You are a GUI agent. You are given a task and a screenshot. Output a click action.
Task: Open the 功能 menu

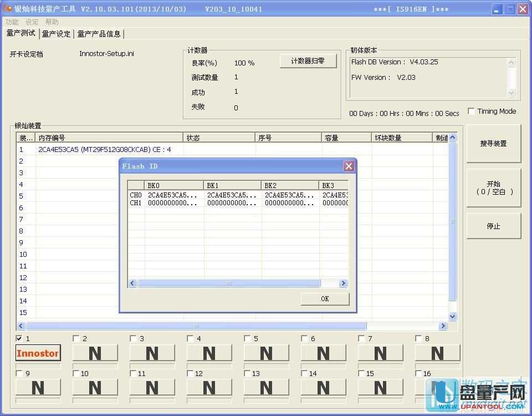(x=12, y=22)
